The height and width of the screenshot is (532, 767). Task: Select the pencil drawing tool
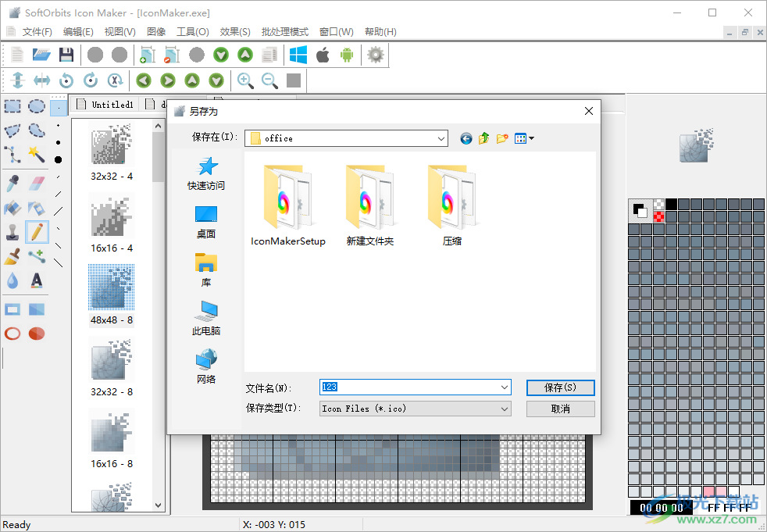tap(37, 232)
